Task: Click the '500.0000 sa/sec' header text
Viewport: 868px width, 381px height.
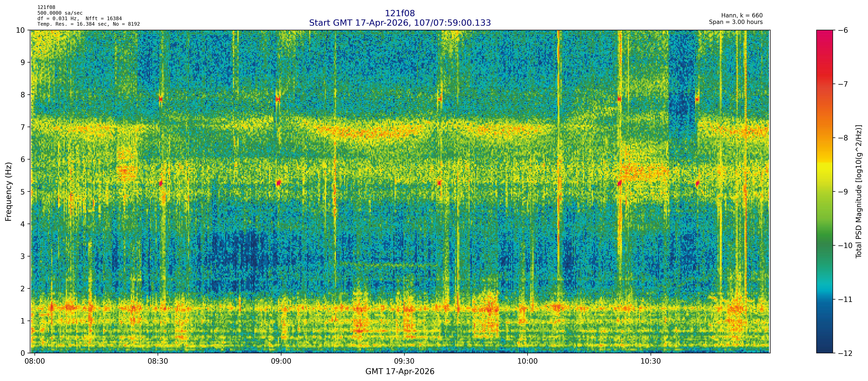Action: 60,13
